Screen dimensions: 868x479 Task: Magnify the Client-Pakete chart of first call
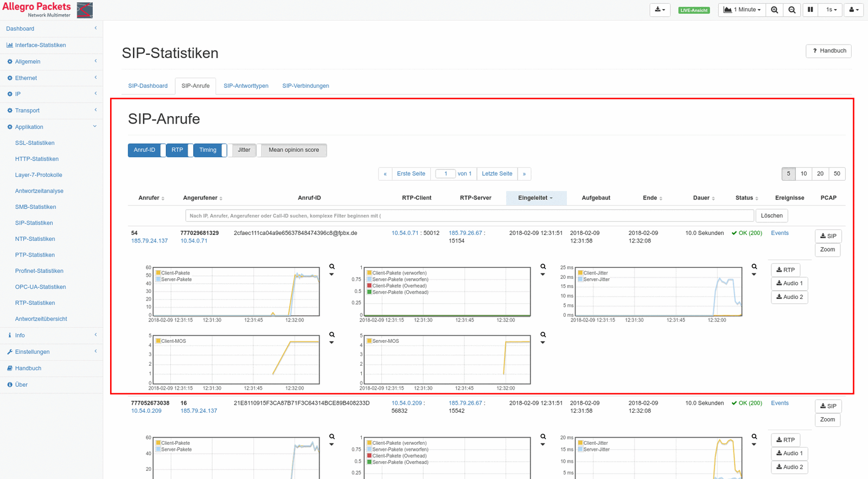point(332,267)
